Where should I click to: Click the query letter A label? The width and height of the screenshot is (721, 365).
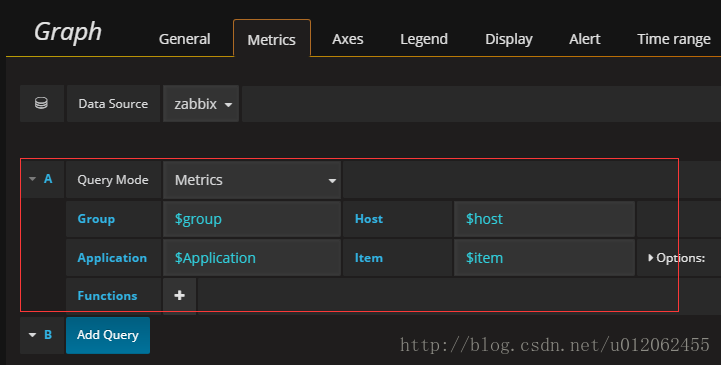pos(48,179)
